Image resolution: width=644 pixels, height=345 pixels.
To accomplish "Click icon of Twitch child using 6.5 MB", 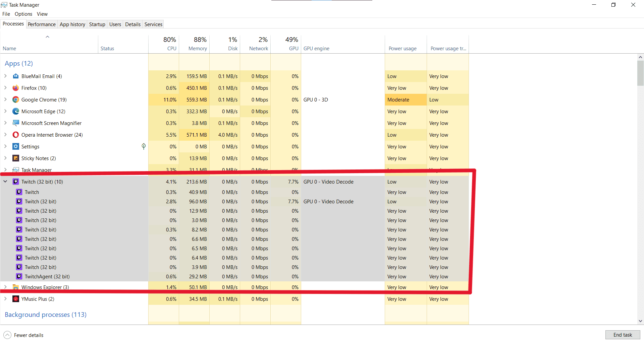I will pos(19,249).
